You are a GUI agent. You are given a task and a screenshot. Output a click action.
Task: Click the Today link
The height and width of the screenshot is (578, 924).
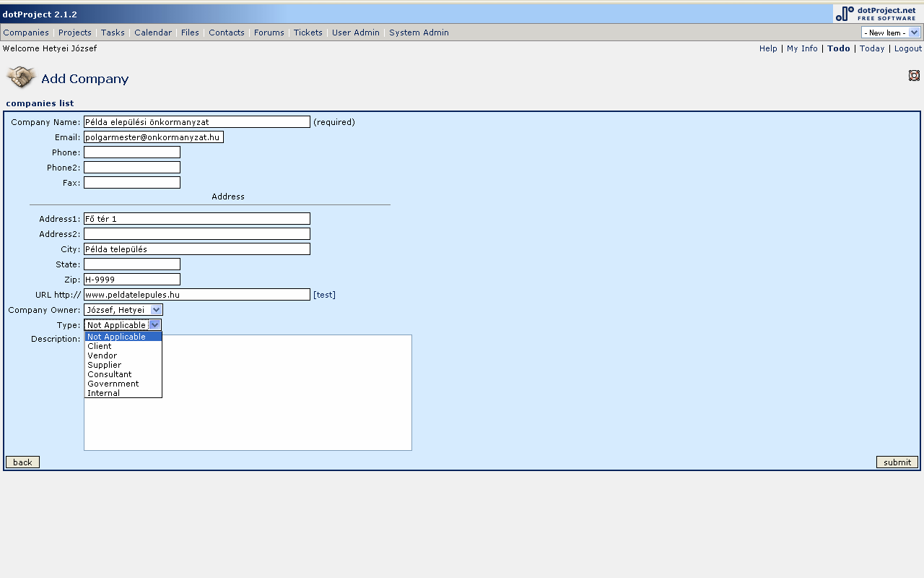coord(872,48)
